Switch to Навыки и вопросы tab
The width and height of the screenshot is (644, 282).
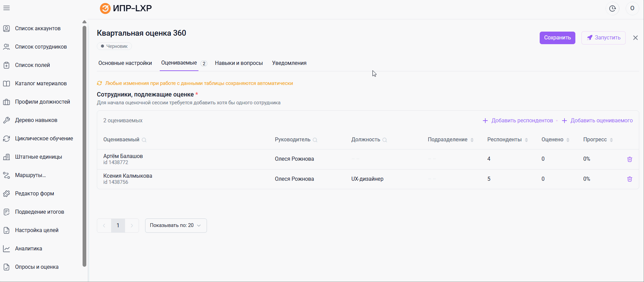point(239,63)
